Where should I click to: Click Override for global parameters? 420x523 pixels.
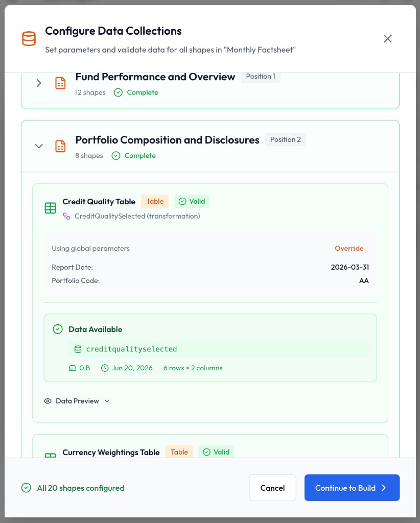(349, 249)
